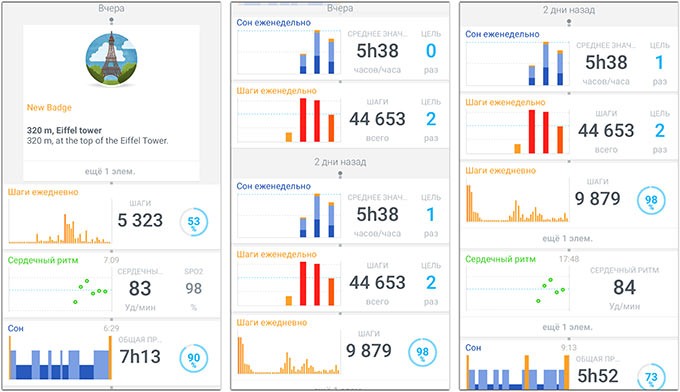Open weekly steps bar chart in the right screen
The width and height of the screenshot is (680, 392).
(x=517, y=132)
